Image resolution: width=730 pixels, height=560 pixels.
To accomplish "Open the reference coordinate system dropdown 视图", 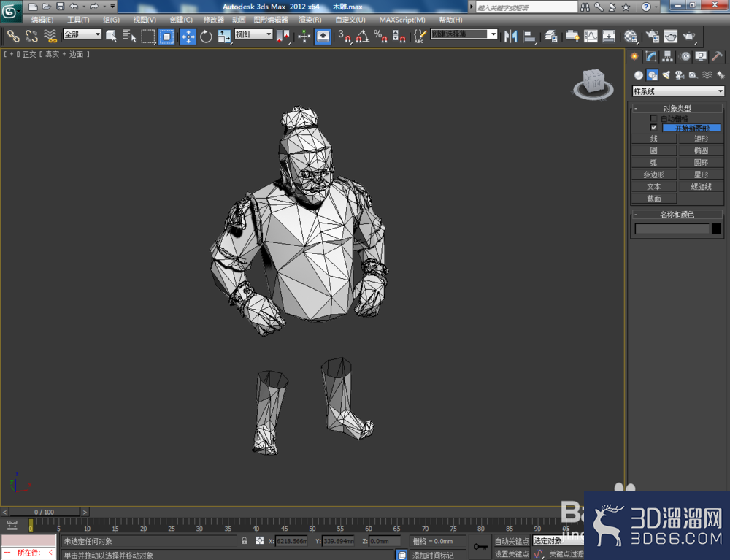I will 253,34.
